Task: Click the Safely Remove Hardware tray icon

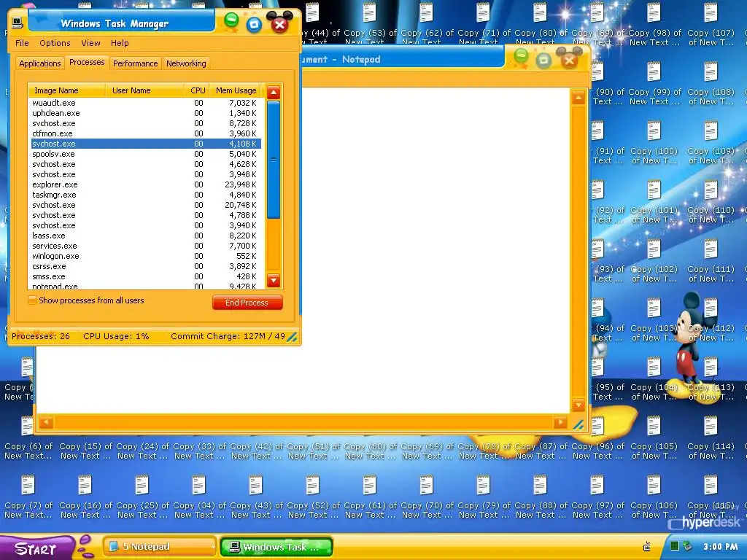Action: [687, 545]
